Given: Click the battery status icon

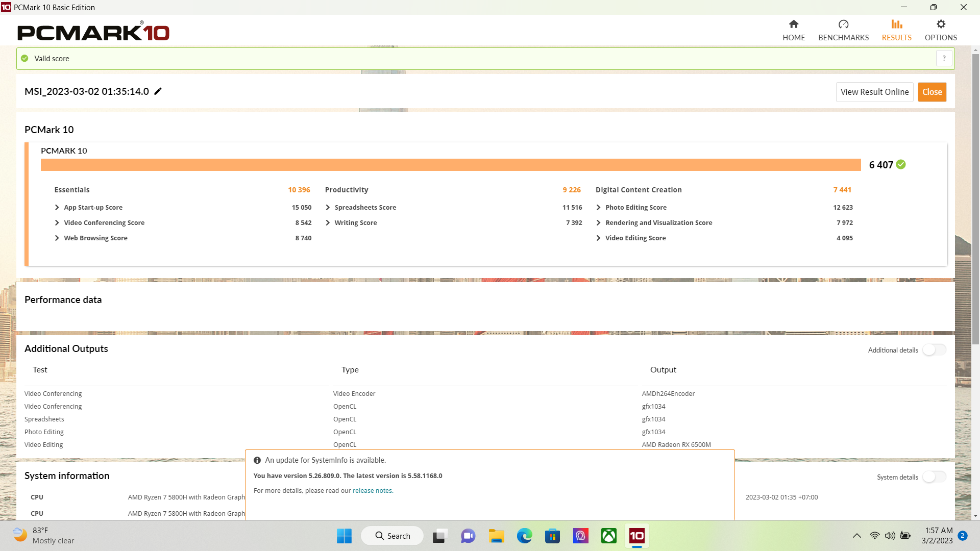Looking at the screenshot, I should (905, 536).
